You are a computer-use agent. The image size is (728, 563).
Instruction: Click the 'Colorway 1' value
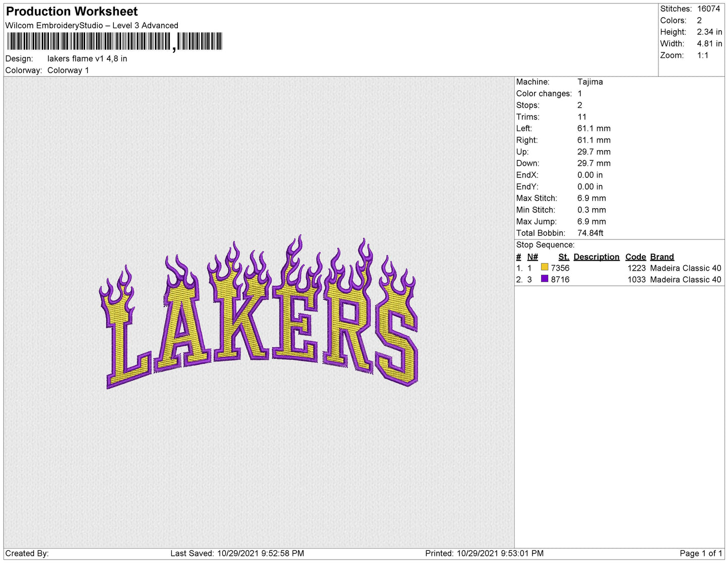(68, 71)
